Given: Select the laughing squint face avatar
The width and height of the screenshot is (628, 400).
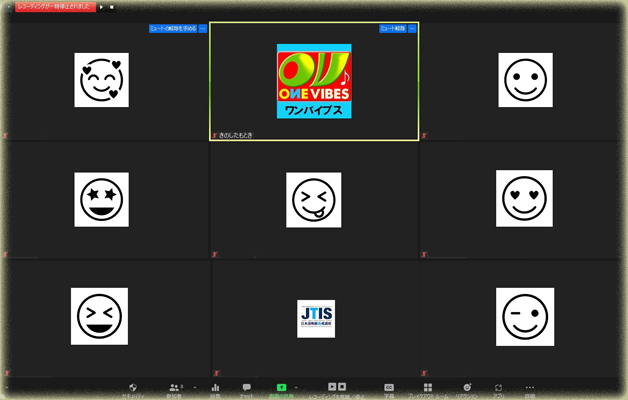Looking at the screenshot, I should 99,316.
